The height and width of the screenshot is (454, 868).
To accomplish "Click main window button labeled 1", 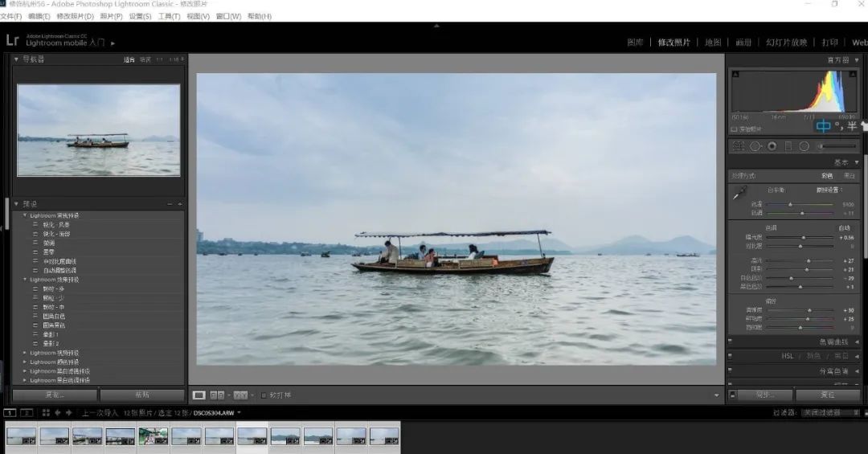I will pyautogui.click(x=10, y=412).
